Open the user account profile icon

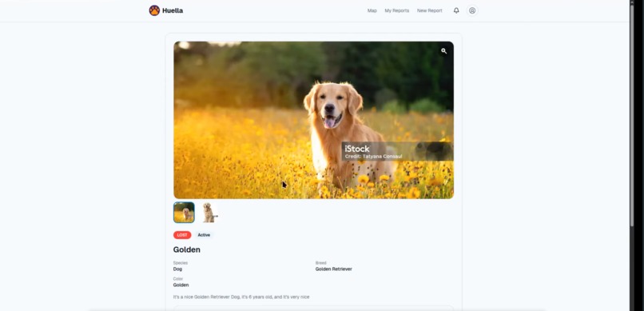point(472,10)
